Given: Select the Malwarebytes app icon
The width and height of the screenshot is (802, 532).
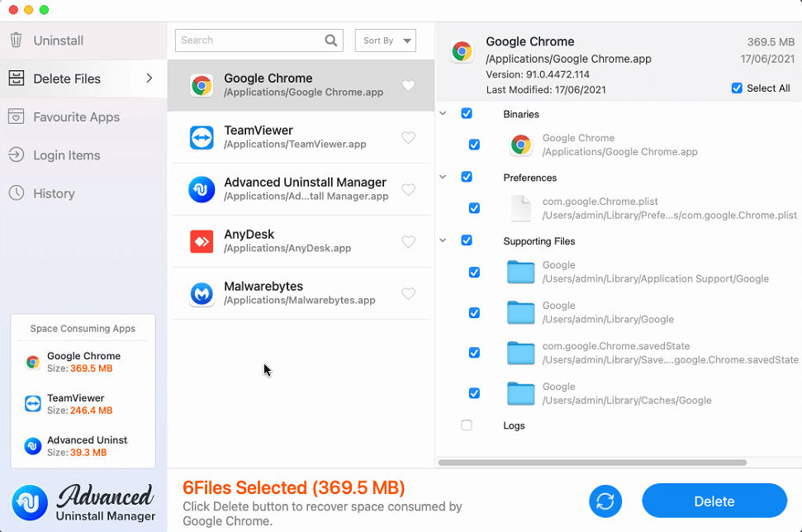Looking at the screenshot, I should (x=200, y=294).
